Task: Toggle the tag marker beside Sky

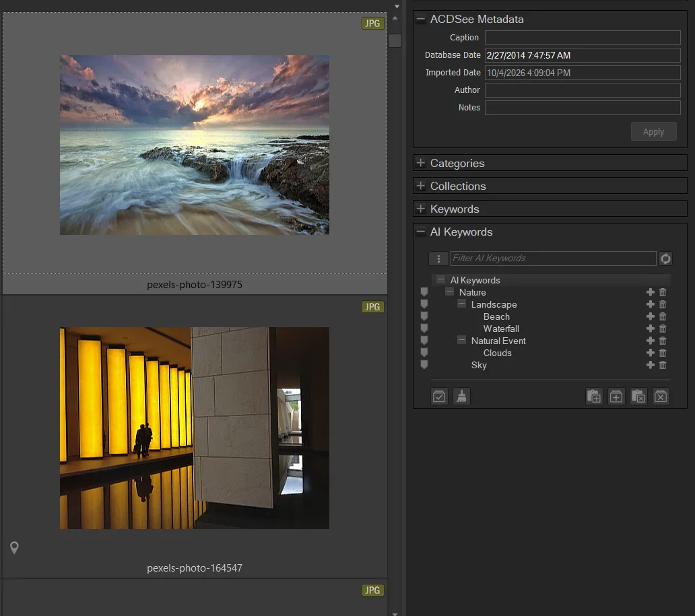Action: [424, 364]
